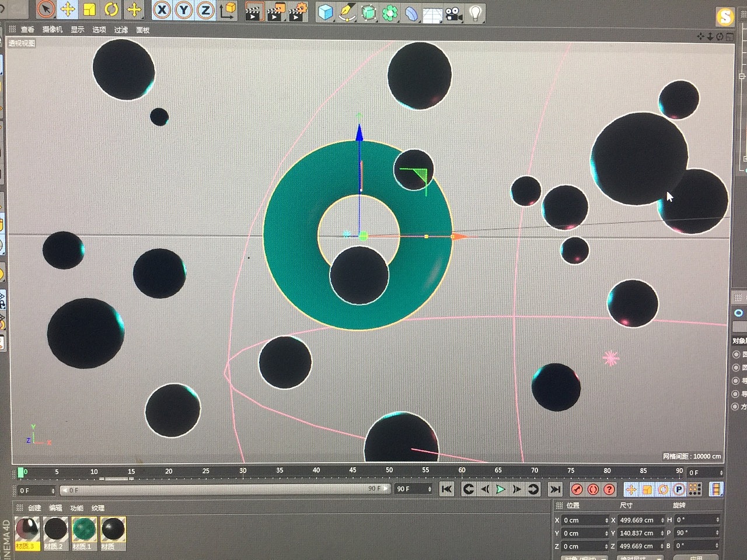Viewport: 747px width, 560px height.
Task: Play the animation forwards
Action: 500,489
